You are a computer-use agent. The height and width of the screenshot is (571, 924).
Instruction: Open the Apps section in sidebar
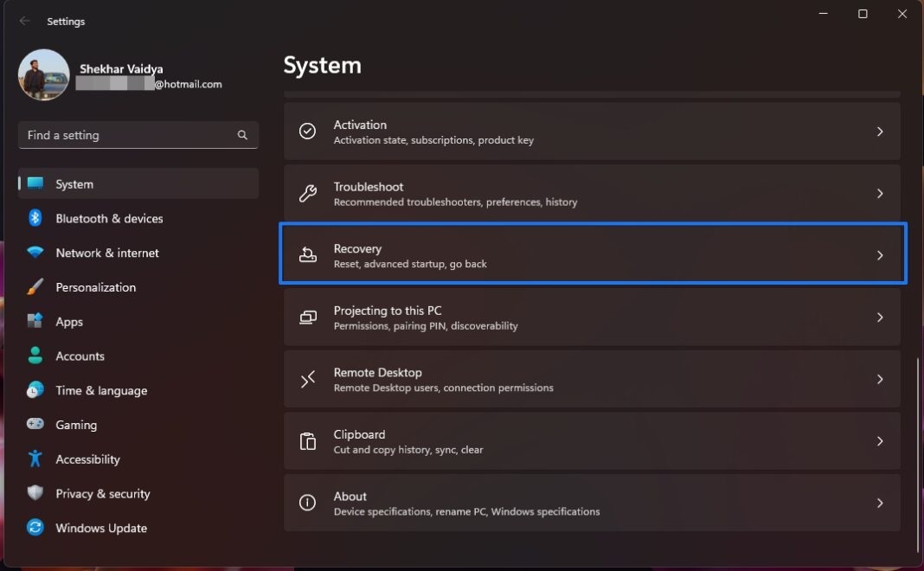(x=69, y=322)
